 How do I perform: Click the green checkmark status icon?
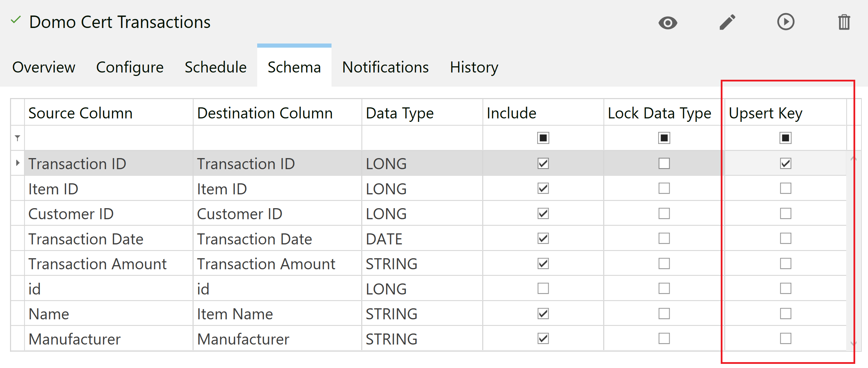(x=16, y=20)
